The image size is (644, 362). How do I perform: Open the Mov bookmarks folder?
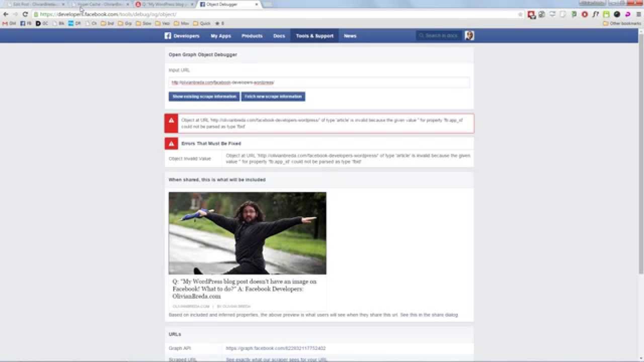[181, 23]
